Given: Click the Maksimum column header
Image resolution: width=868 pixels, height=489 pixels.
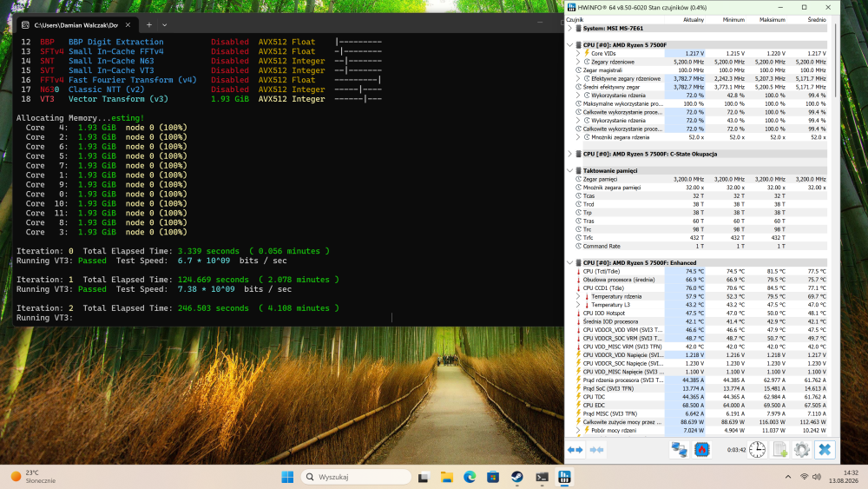Looking at the screenshot, I should click(766, 19).
